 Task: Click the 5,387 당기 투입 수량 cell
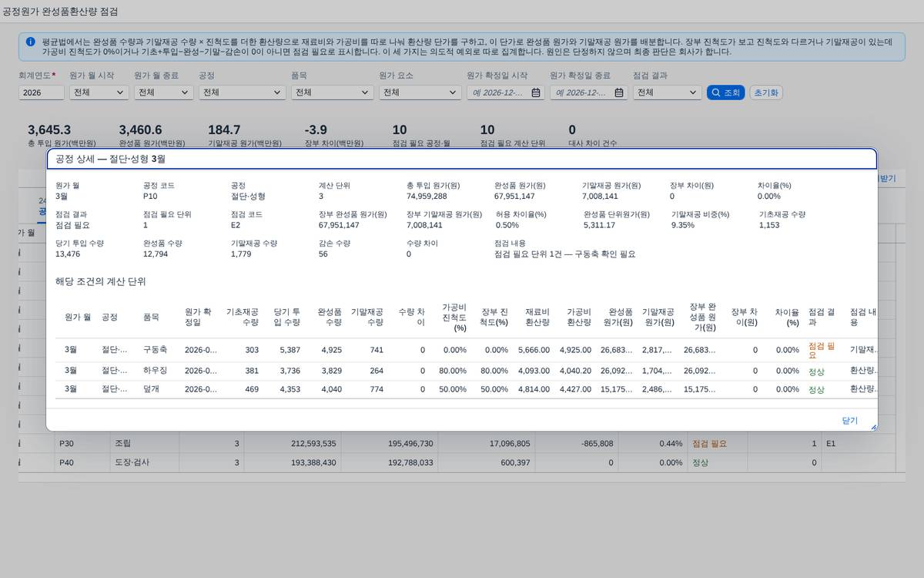289,350
